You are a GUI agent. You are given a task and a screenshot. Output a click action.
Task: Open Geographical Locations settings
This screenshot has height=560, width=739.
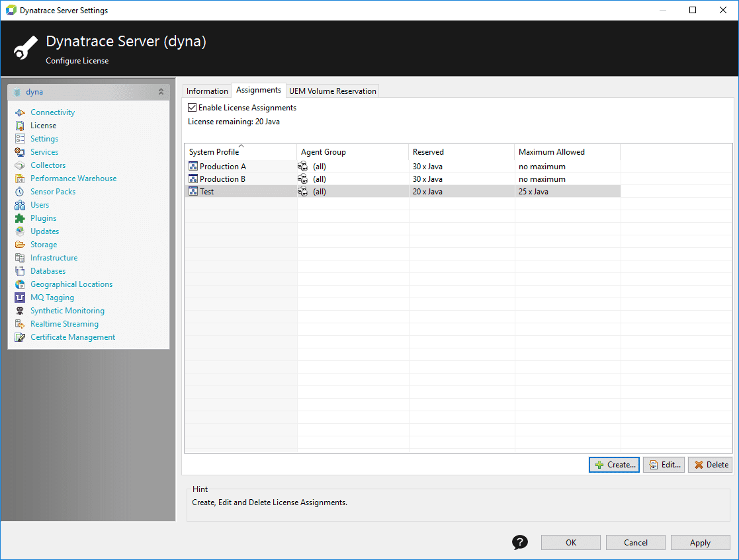coord(71,284)
